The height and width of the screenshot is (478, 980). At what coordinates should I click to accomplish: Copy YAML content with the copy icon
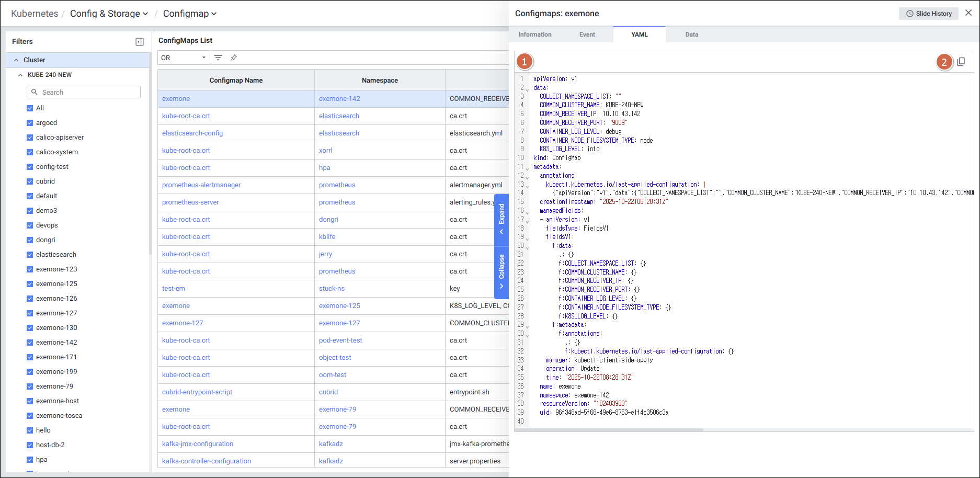coord(961,62)
